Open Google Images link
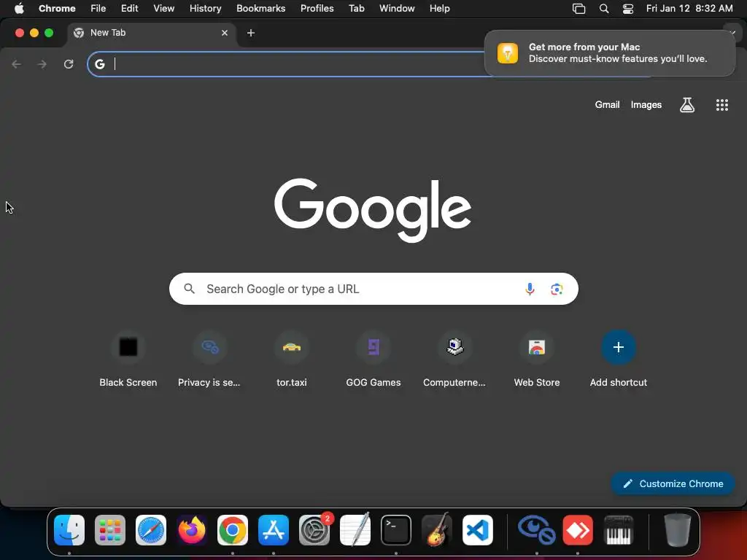 pyautogui.click(x=646, y=105)
